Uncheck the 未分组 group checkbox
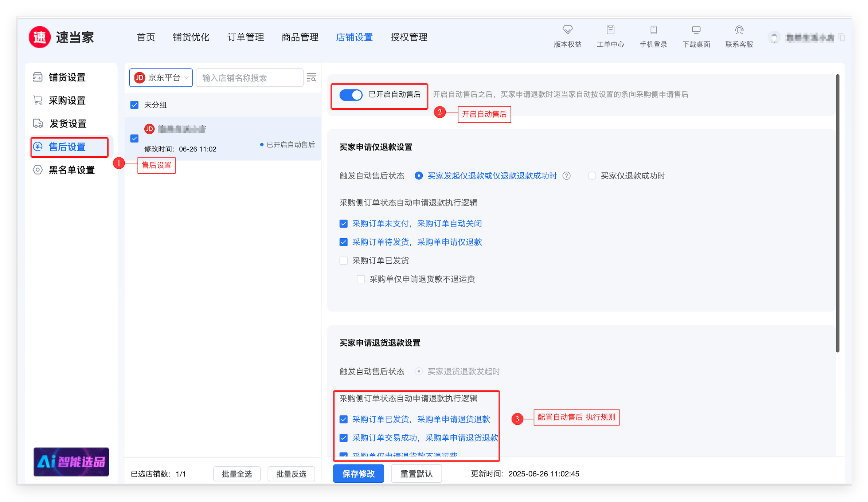This screenshot has height=502, width=868. coord(134,105)
